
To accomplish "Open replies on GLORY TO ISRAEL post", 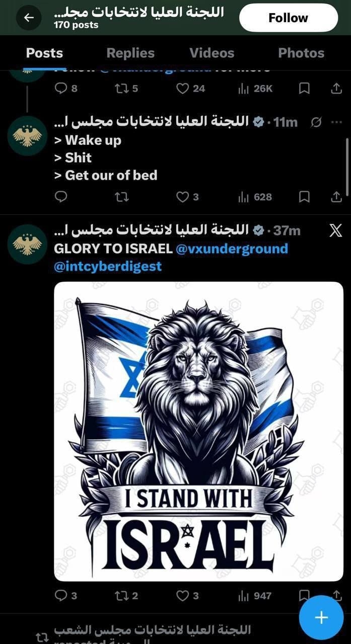I will (x=65, y=596).
